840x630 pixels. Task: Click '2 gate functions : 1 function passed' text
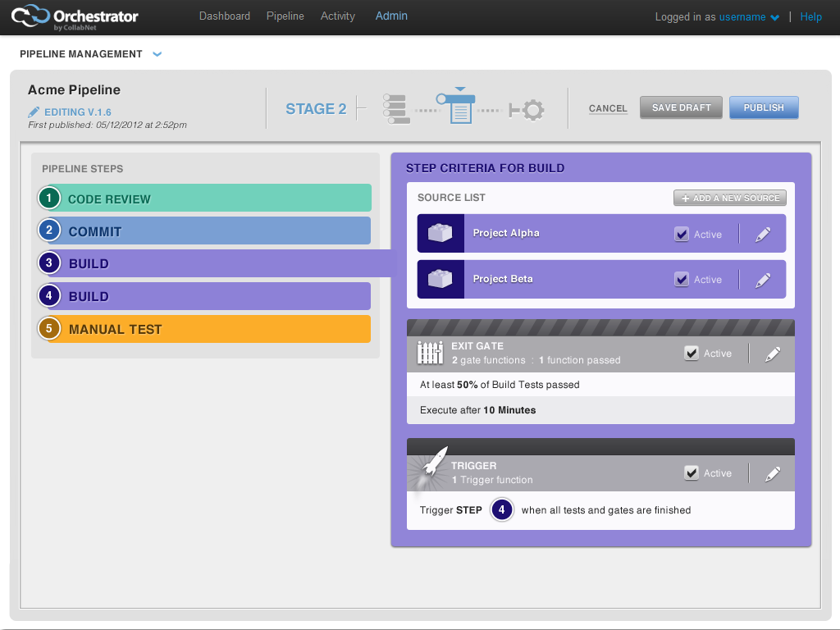[x=536, y=361]
